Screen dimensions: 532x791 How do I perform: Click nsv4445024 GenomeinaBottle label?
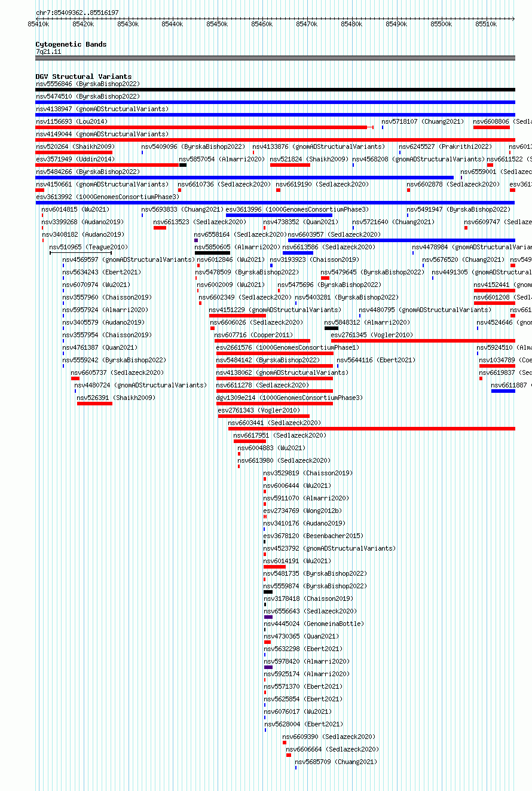[314, 624]
